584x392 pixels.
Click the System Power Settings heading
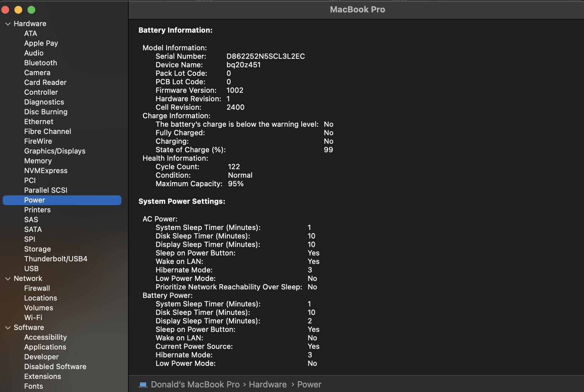point(182,201)
